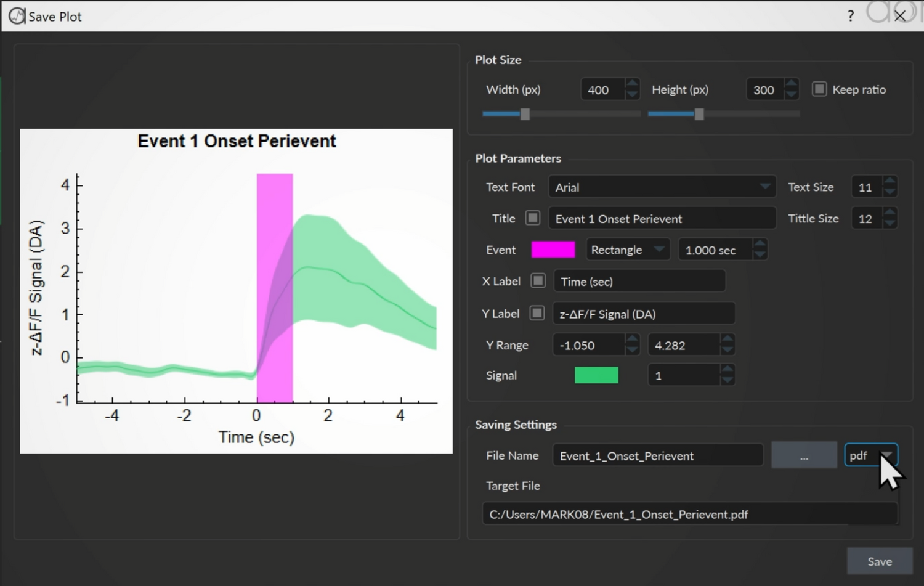924x586 pixels.
Task: Toggle the X Label checkbox
Action: [x=538, y=281]
